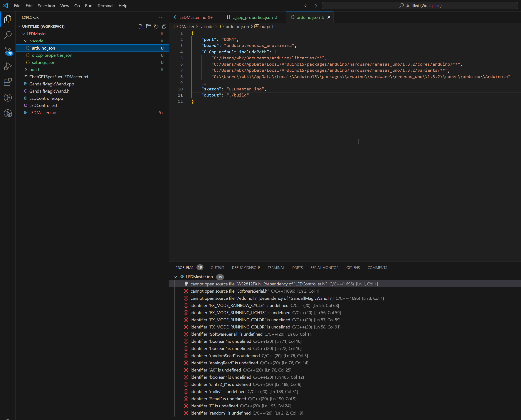This screenshot has height=420, width=521.
Task: Show the DEBUG CONSOLE panel tab
Action: [246, 268]
